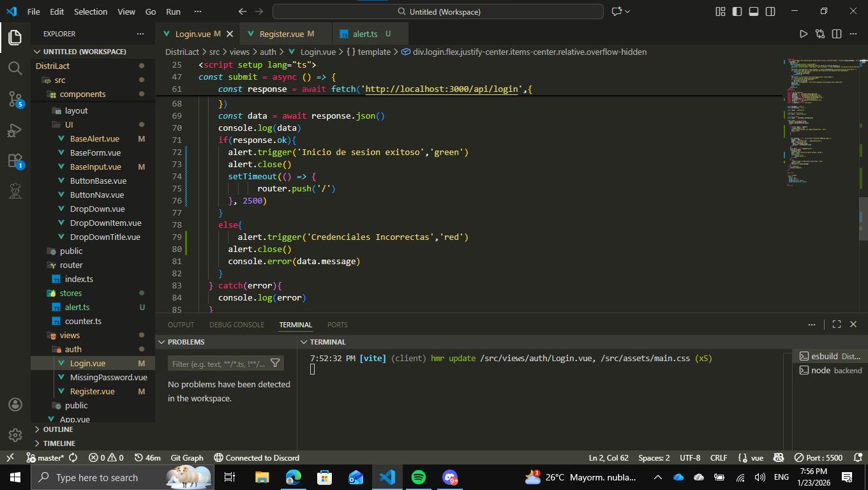
Task: Open the Accounts icon in activity bar
Action: tap(15, 405)
